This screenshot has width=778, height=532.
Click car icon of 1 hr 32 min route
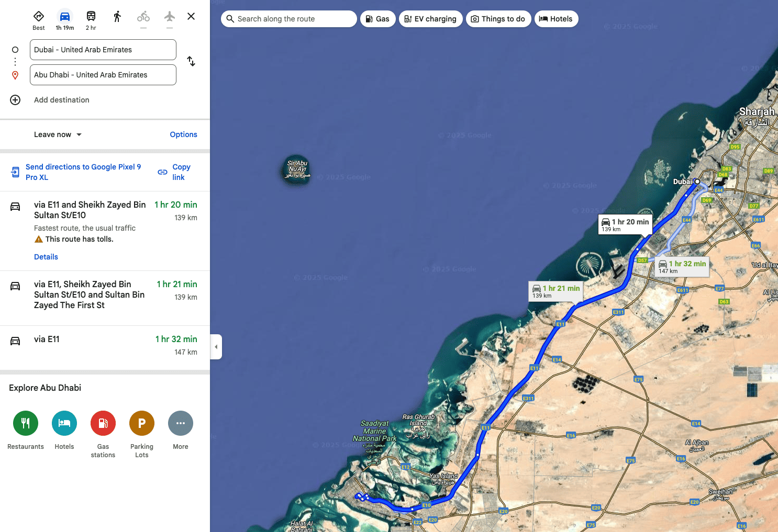tap(15, 341)
